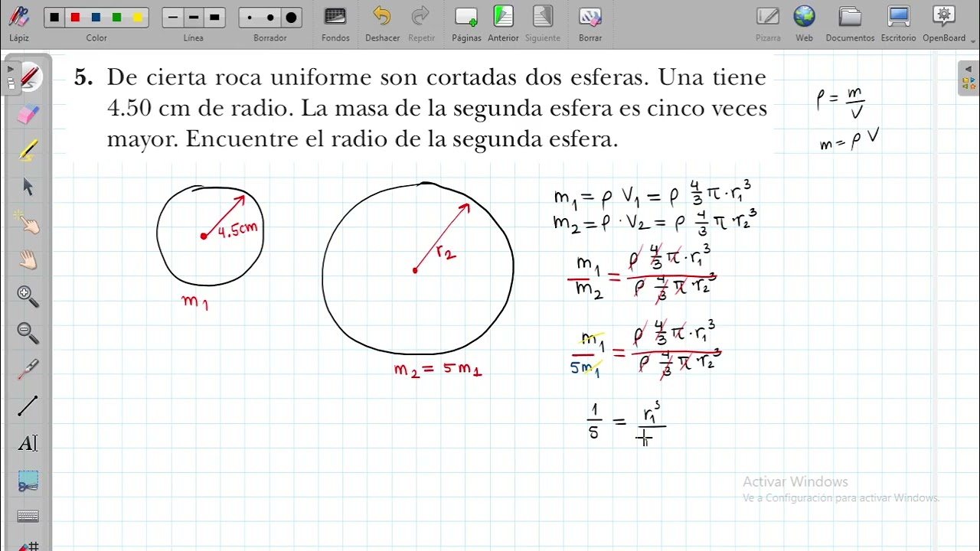
Task: Select the interact pointing-finger tool
Action: [x=28, y=223]
